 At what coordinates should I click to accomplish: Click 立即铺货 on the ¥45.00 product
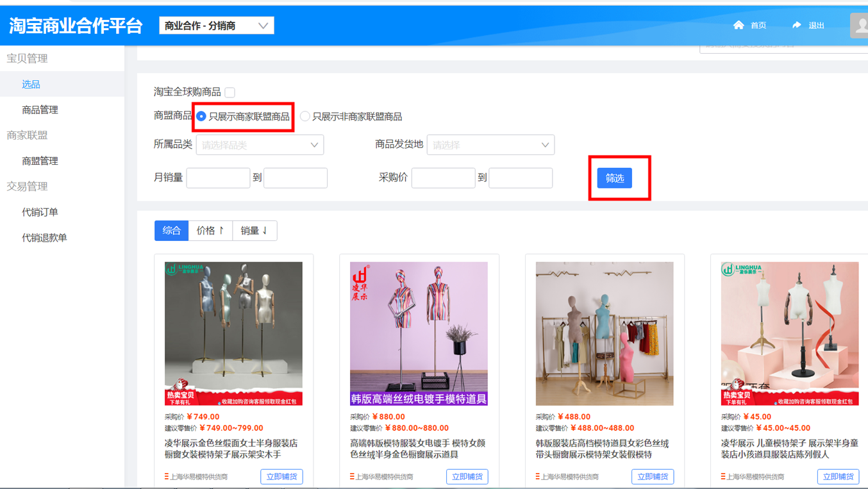pyautogui.click(x=838, y=476)
